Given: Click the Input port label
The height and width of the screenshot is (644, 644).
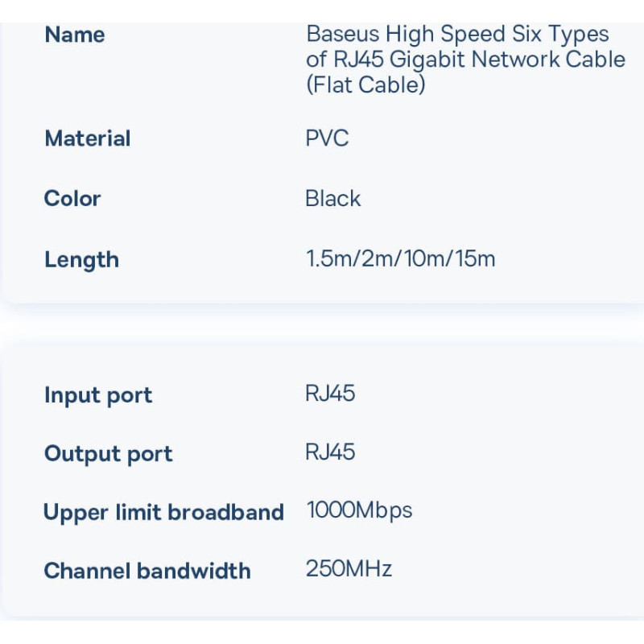Looking at the screenshot, I should point(98,395).
